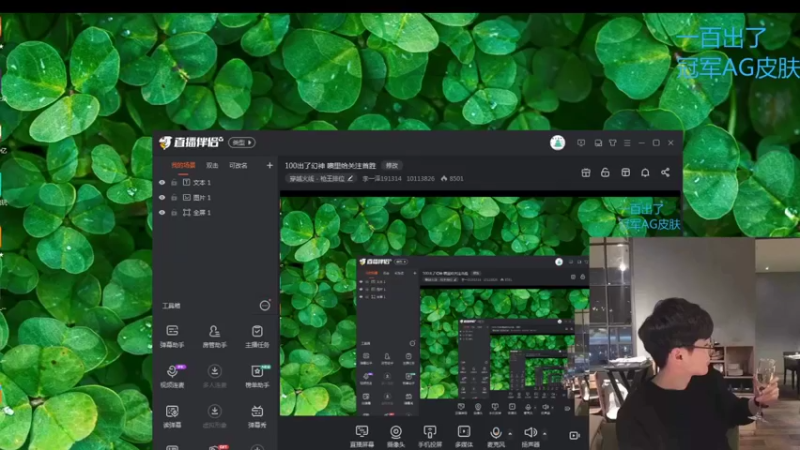Open the feedback message icon in title bar
Image resolution: width=800 pixels, height=450 pixels.
[x=581, y=143]
